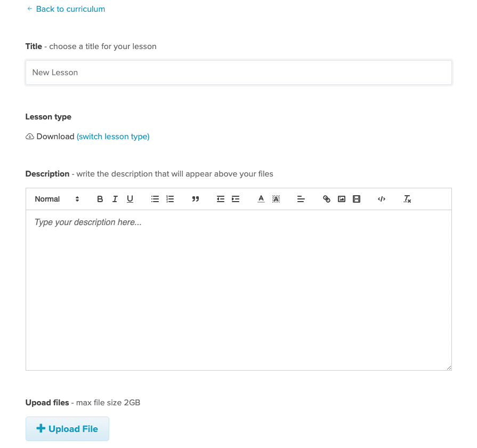Viewport: 477px width, 448px height.
Task: Insert a code block
Action: 382,199
